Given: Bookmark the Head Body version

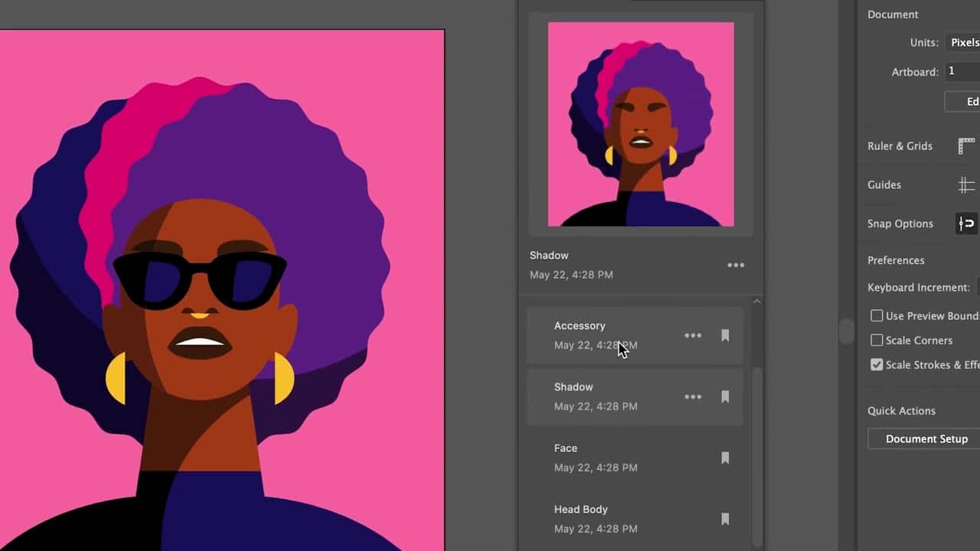Looking at the screenshot, I should (x=724, y=519).
